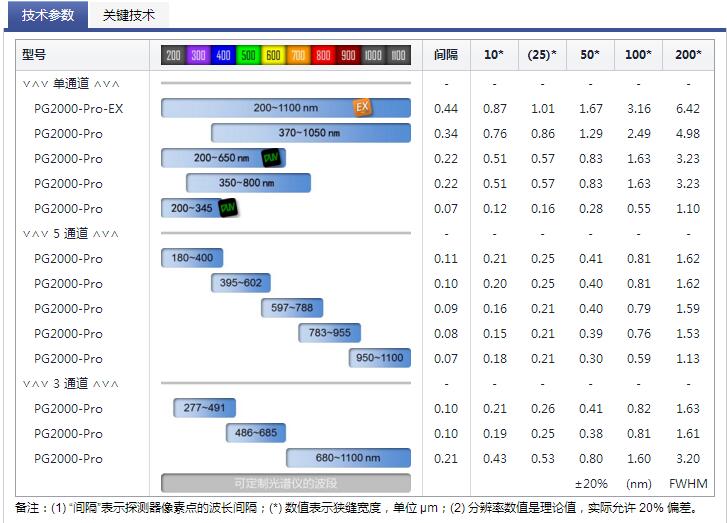
Task: Select the yellow 600 wavelength block
Action: [x=273, y=56]
